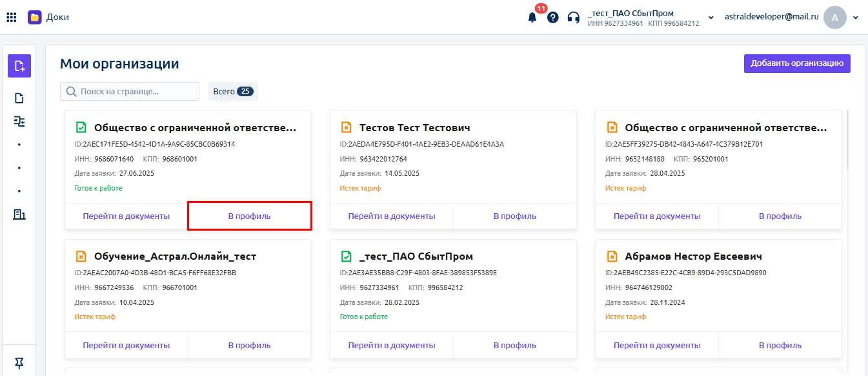Click date 14.05.2025
The height and width of the screenshot is (376, 868).
click(x=402, y=173)
